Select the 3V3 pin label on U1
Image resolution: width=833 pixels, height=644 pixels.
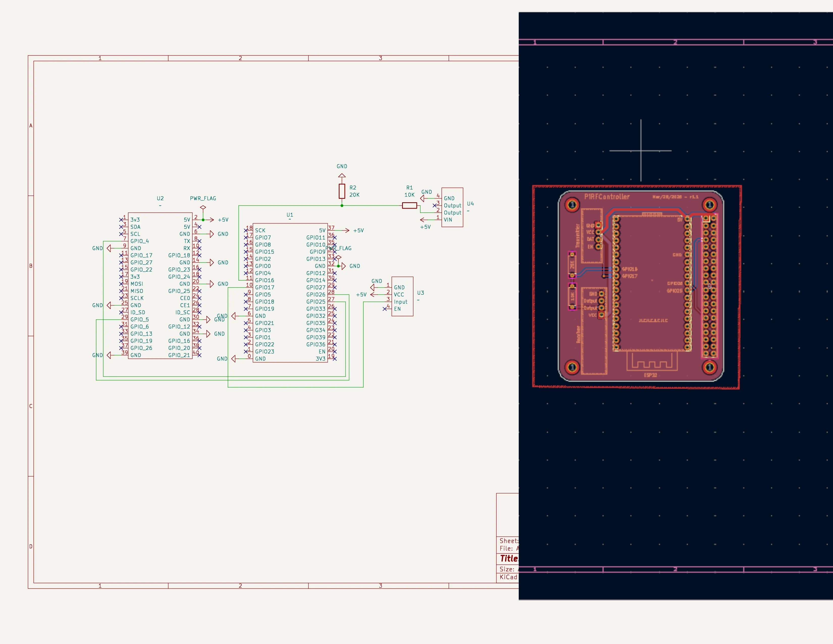320,359
